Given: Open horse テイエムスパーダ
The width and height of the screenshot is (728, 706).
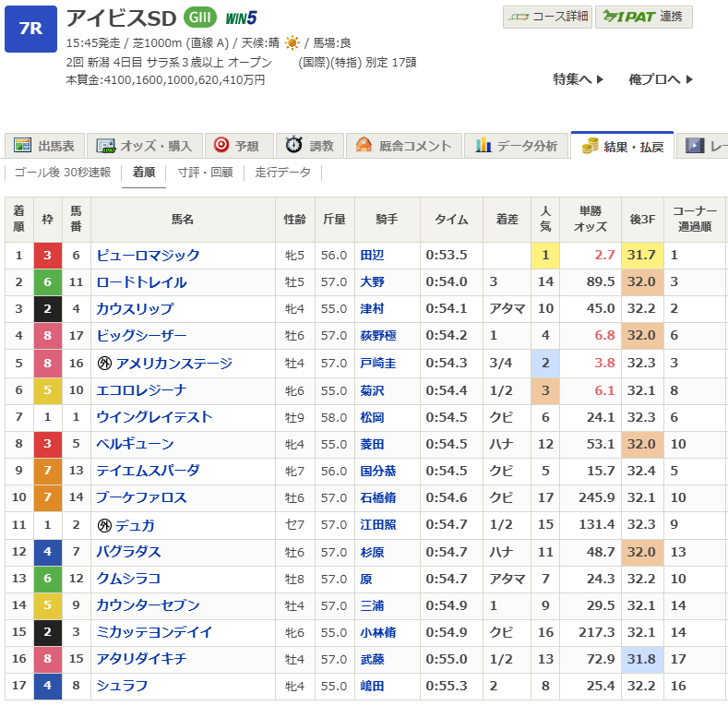Looking at the screenshot, I should [148, 471].
